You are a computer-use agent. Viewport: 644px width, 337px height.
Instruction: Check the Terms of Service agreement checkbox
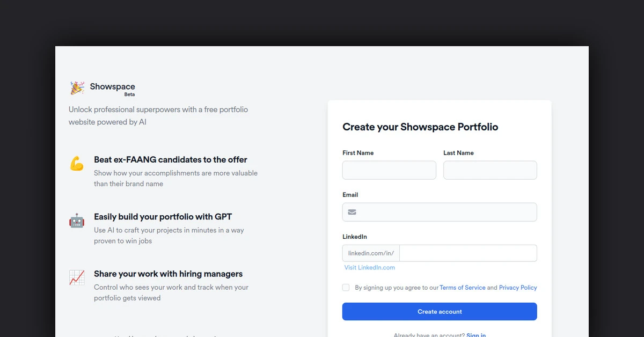pos(346,287)
